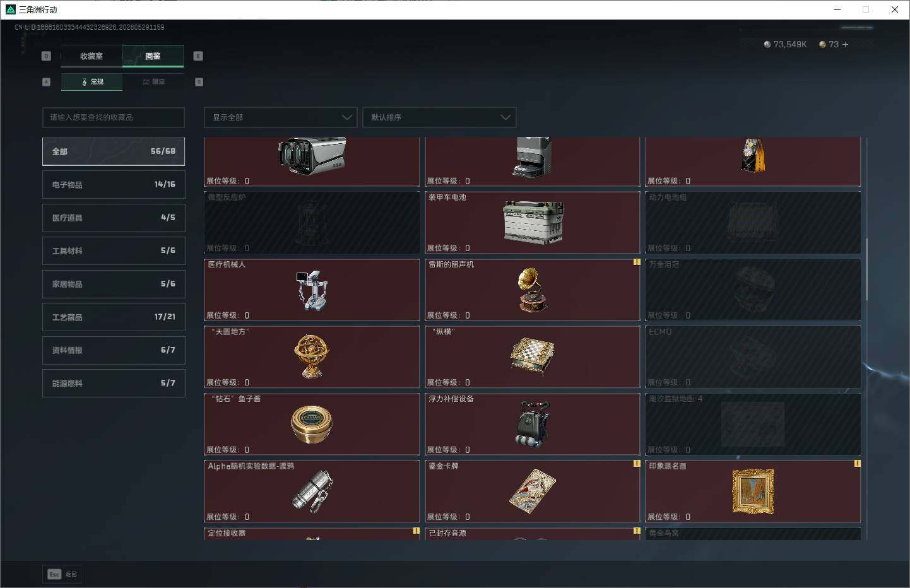
Task: Select the 家居物品 category
Action: 114,284
